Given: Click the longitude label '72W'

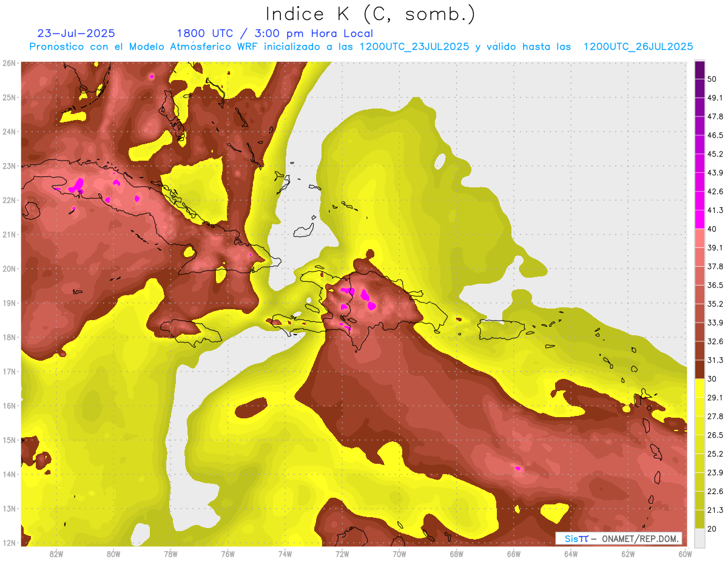Looking at the screenshot, I should (x=342, y=554).
